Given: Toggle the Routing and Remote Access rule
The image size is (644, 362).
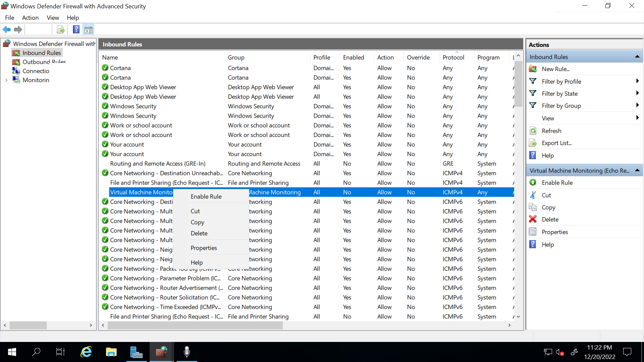Looking at the screenshot, I should (157, 163).
